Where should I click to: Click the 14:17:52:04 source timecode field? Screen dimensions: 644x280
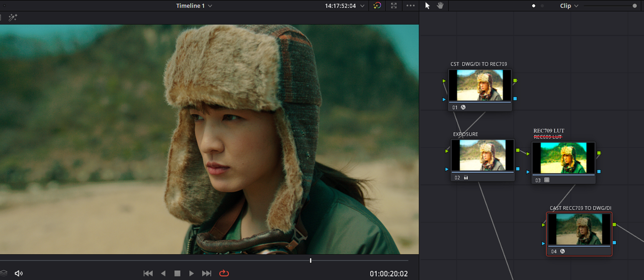(341, 6)
